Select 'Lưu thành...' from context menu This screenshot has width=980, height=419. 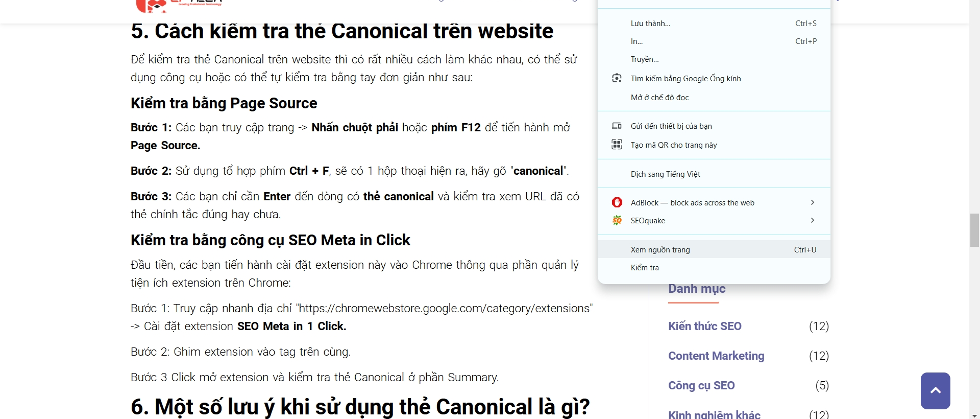pos(714,24)
